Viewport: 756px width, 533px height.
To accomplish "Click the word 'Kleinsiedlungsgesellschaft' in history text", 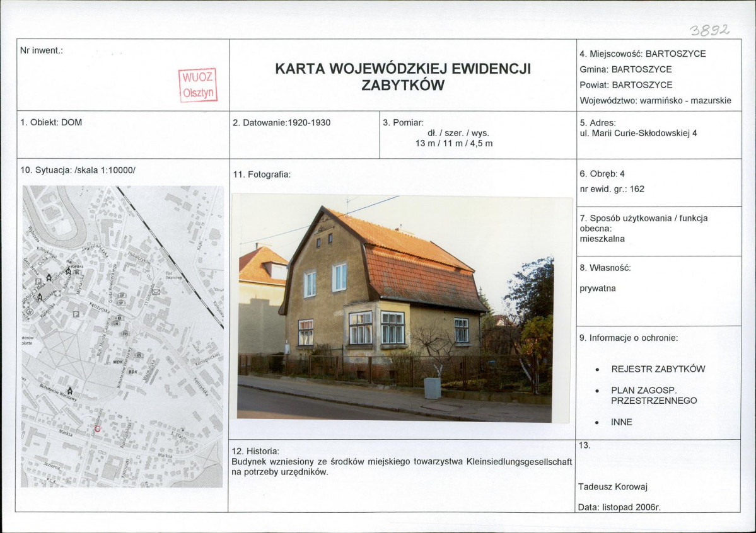I will click(x=519, y=462).
